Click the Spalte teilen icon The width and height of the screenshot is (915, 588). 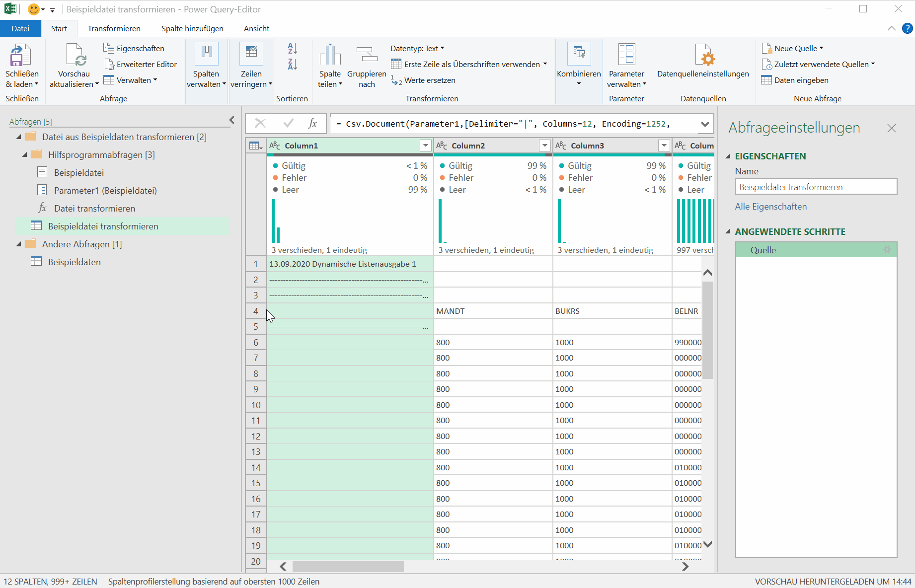[330, 55]
